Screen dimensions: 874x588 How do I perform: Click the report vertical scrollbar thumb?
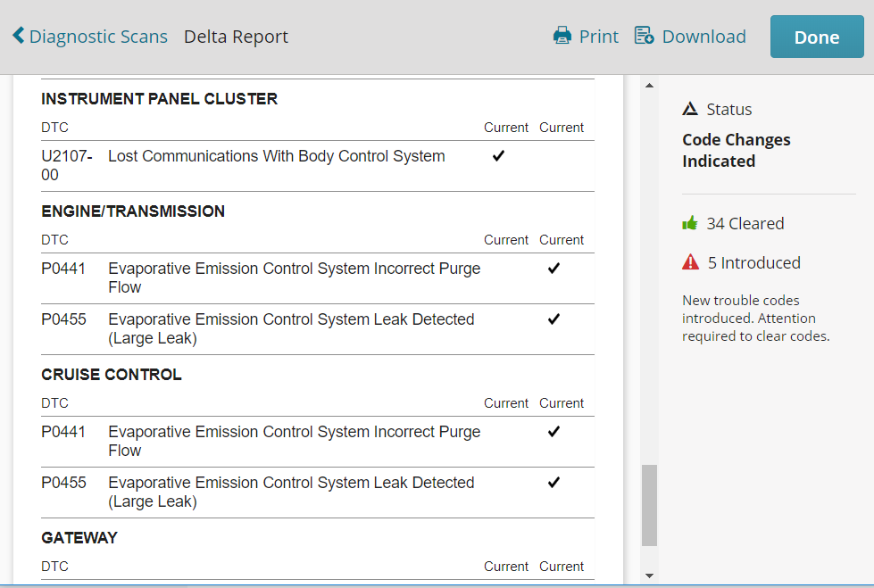tap(649, 505)
